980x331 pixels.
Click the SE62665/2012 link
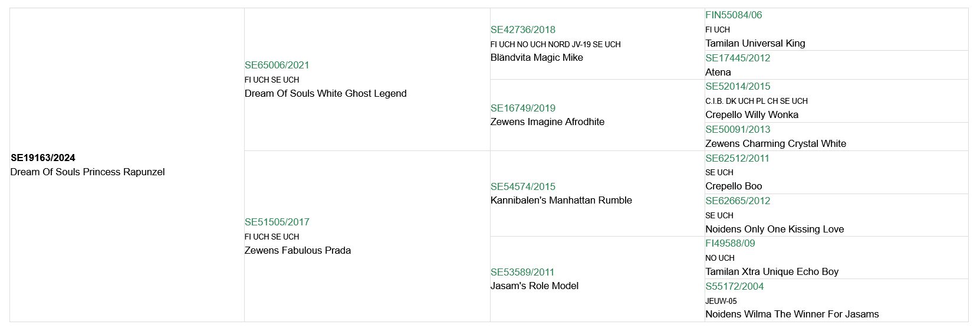click(x=737, y=201)
